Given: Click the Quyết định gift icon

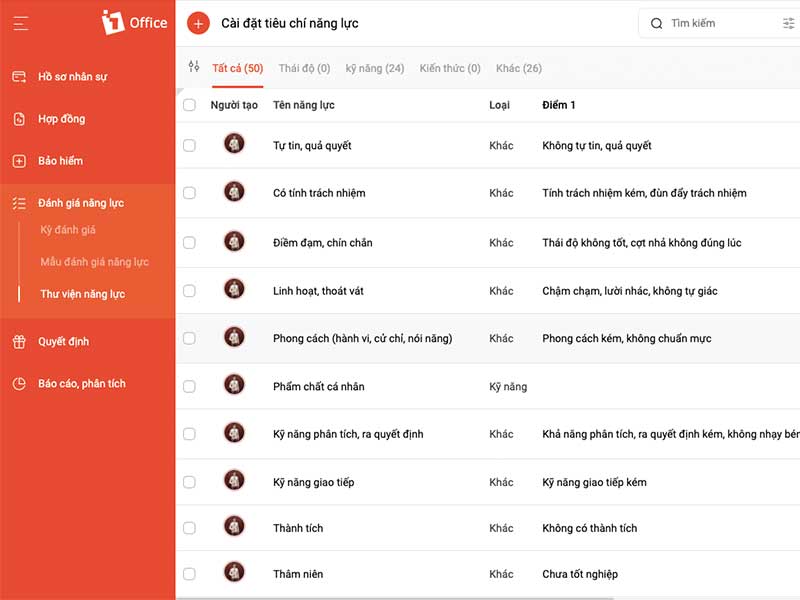Looking at the screenshot, I should pyautogui.click(x=19, y=342).
